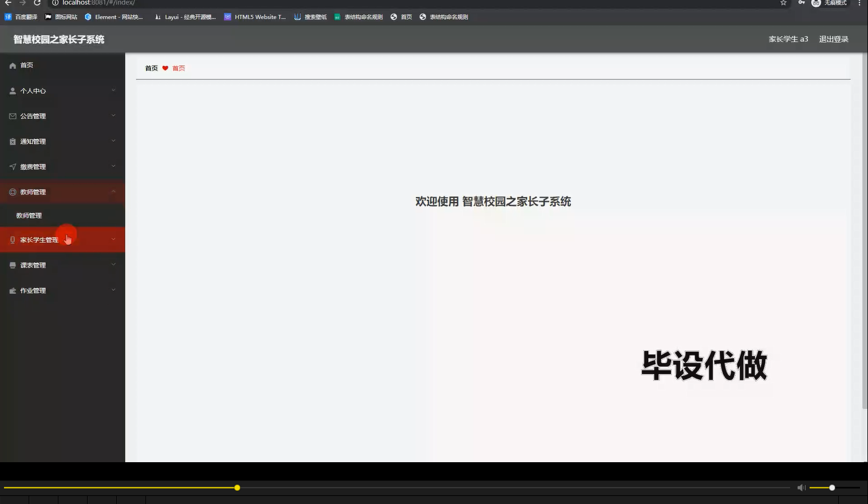Click 退出登录 to log out

pyautogui.click(x=834, y=39)
